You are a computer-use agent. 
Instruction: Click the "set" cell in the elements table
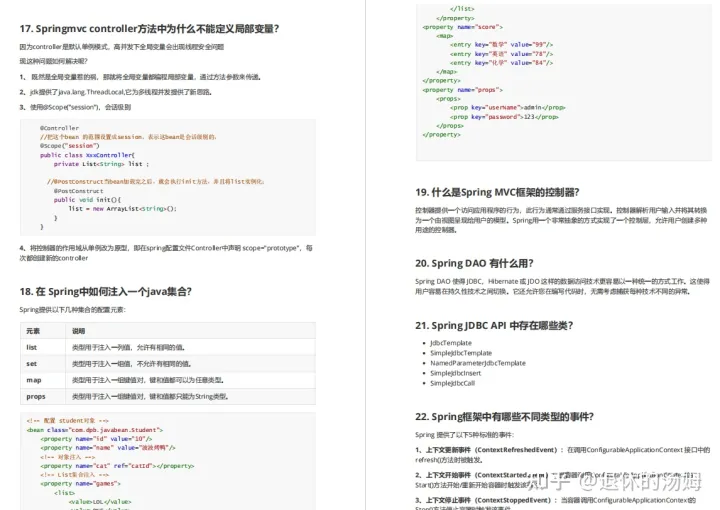[x=43, y=364]
